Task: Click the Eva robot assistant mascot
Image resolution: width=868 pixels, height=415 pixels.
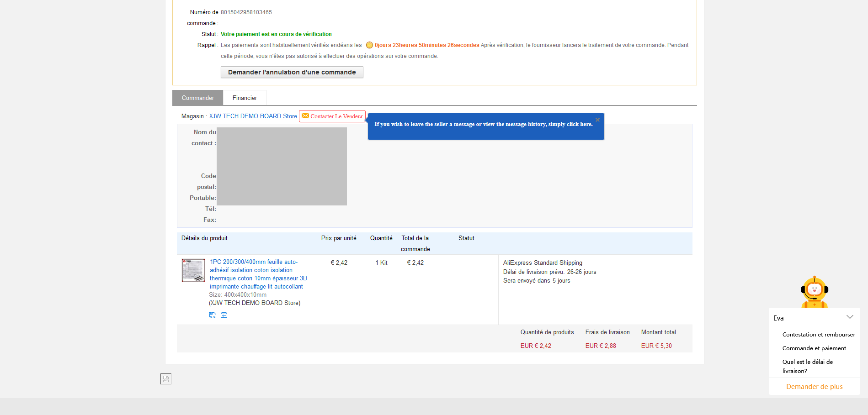Action: 815,292
